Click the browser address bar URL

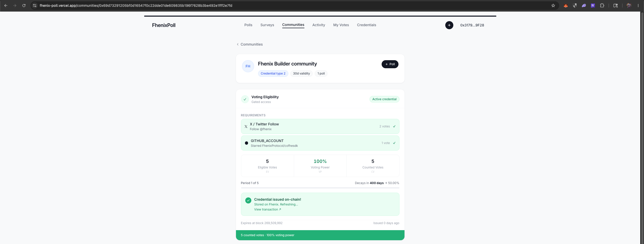136,5
